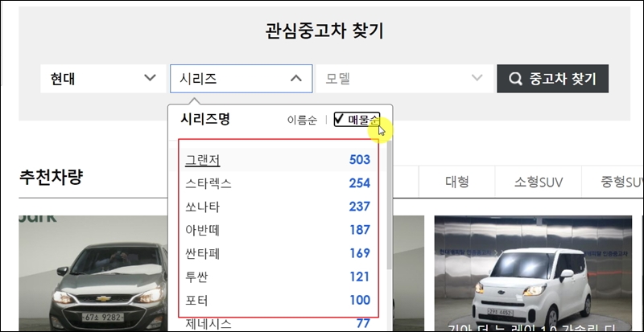The image size is (644, 332).
Task: Click the chevron arrow in the 현대 dropdown
Action: point(151,77)
